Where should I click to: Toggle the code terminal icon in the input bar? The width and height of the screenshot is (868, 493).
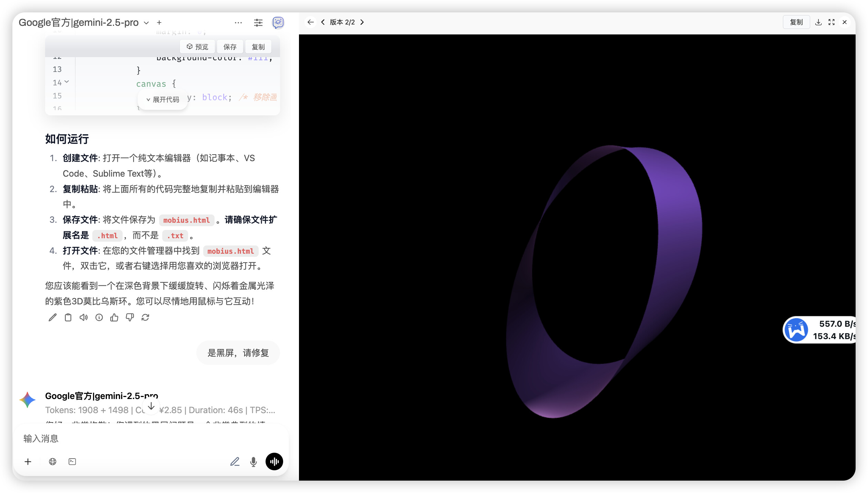72,462
